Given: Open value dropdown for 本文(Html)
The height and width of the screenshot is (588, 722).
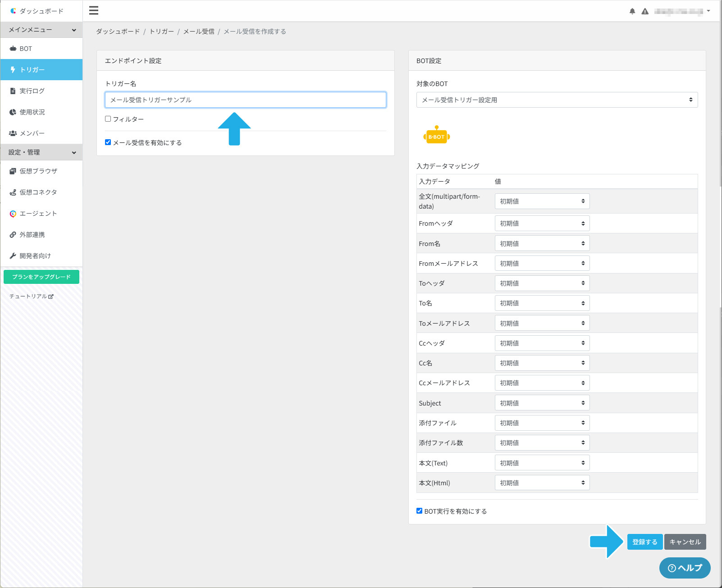Looking at the screenshot, I should point(542,483).
